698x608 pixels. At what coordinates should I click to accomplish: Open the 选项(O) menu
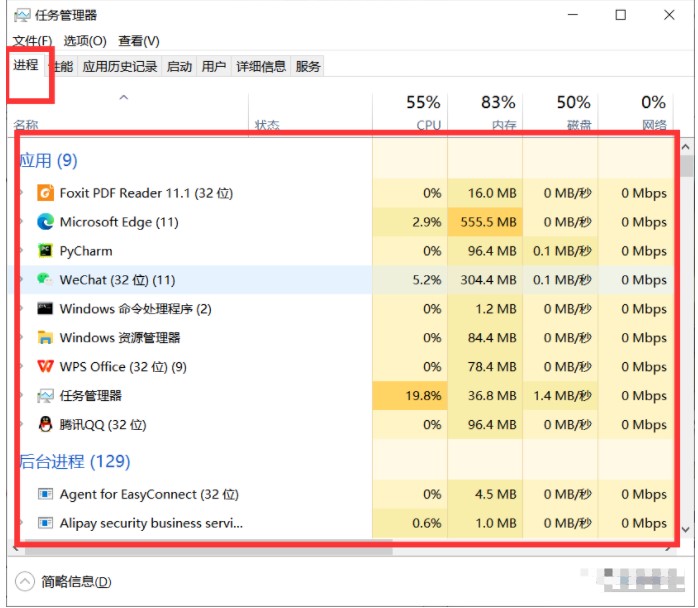85,41
